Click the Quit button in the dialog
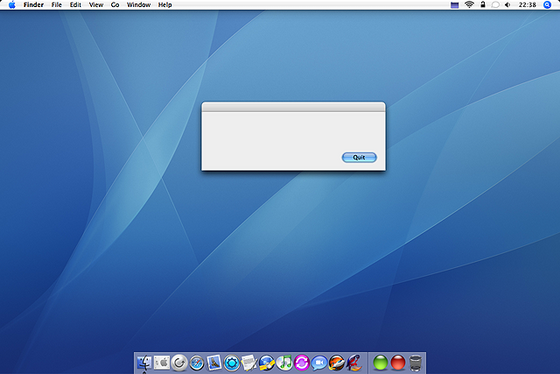The image size is (560, 374). point(359,158)
